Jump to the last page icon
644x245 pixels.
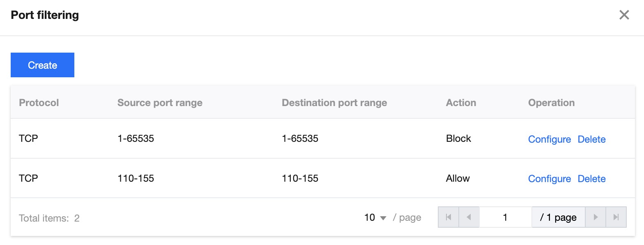pos(616,217)
